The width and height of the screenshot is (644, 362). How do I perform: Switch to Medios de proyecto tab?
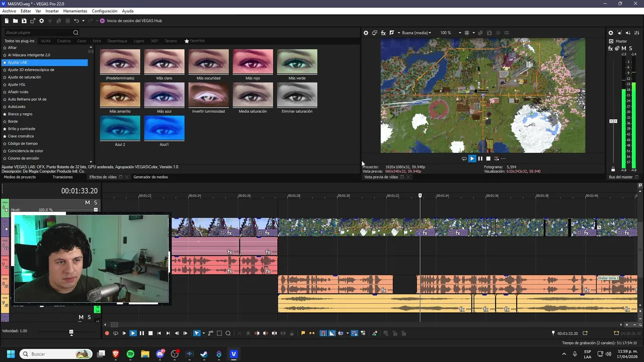click(x=20, y=177)
